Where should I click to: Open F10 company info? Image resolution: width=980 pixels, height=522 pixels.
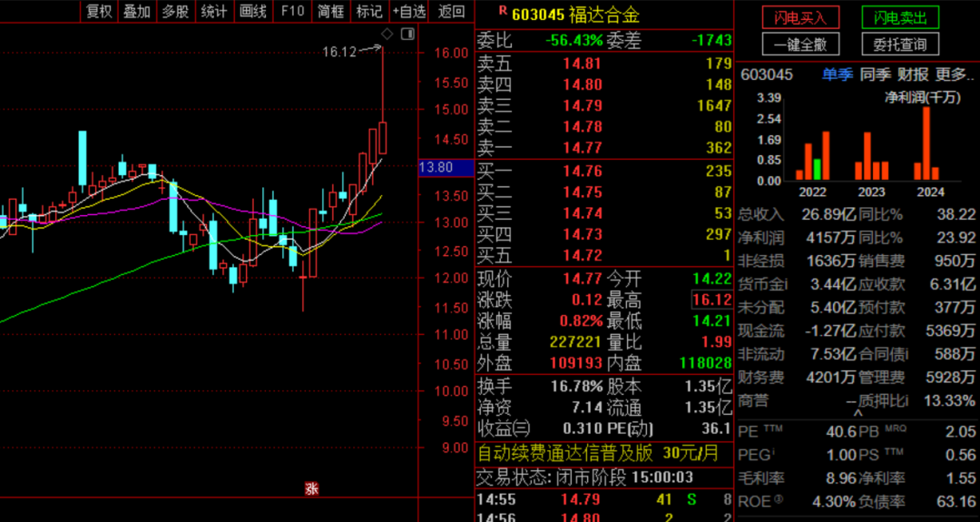[x=292, y=11]
